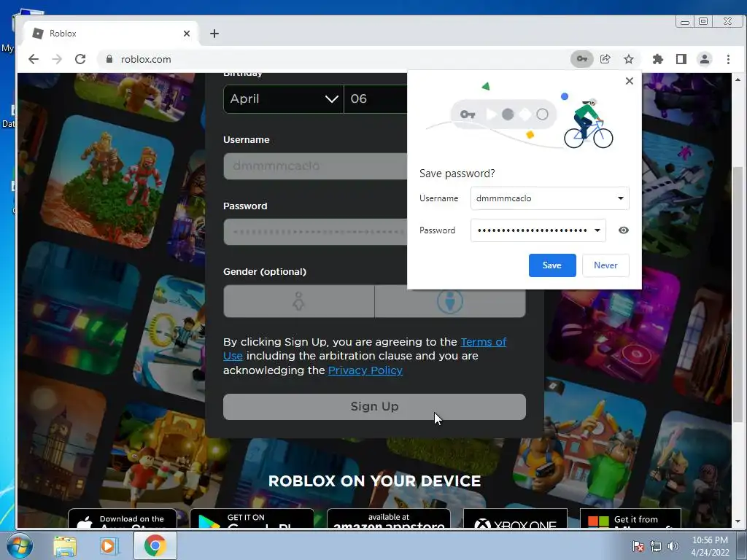The image size is (747, 560).
Task: Open the April birthday month dropdown
Action: click(284, 99)
